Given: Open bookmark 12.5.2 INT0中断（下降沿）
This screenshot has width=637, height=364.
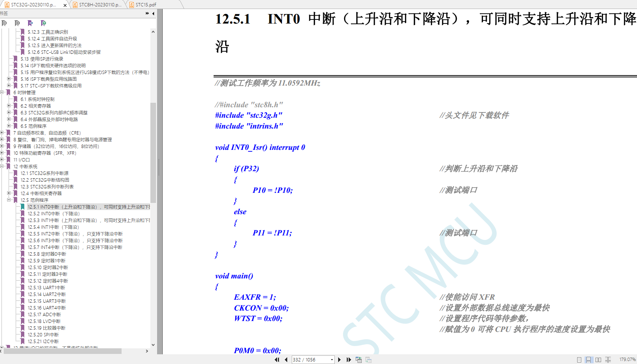Looking at the screenshot, I should pos(53,214).
